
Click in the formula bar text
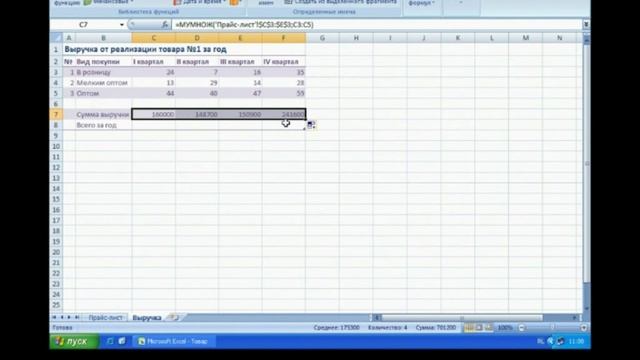(244, 25)
